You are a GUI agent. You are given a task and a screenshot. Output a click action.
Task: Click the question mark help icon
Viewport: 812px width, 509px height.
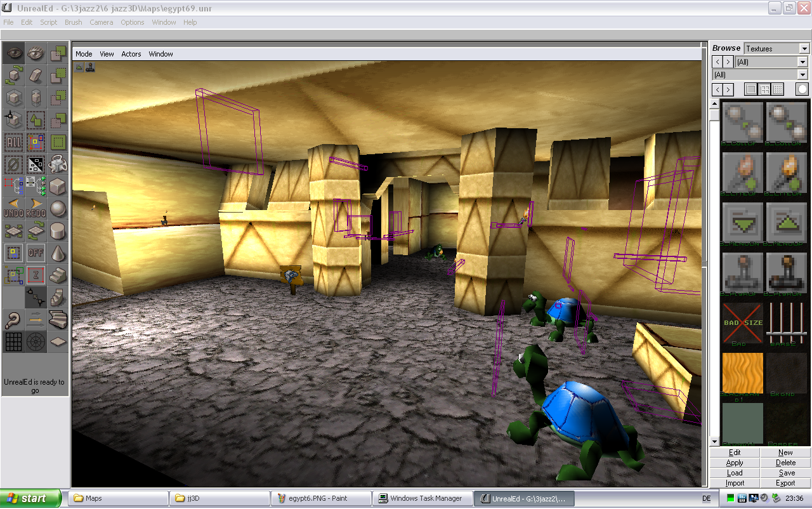click(13, 320)
